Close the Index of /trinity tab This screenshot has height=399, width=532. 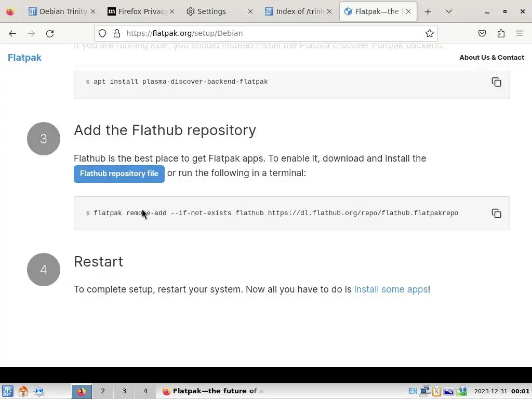[329, 11]
